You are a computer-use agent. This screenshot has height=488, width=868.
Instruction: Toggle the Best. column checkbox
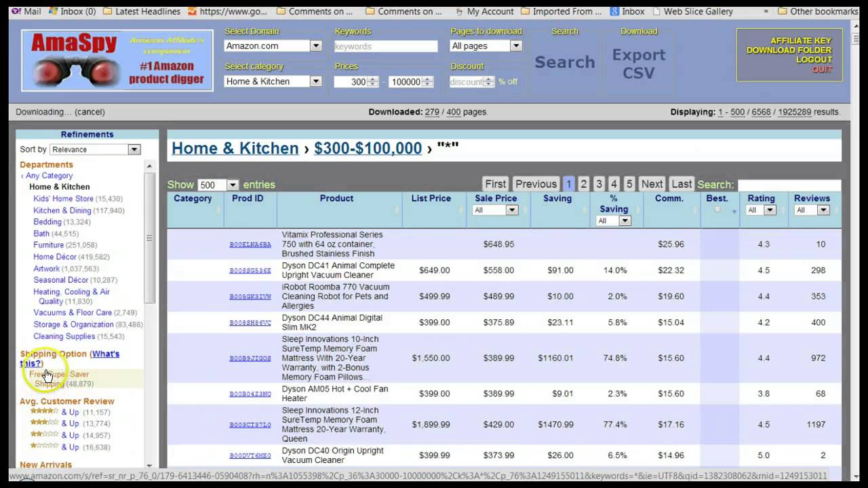717,209
